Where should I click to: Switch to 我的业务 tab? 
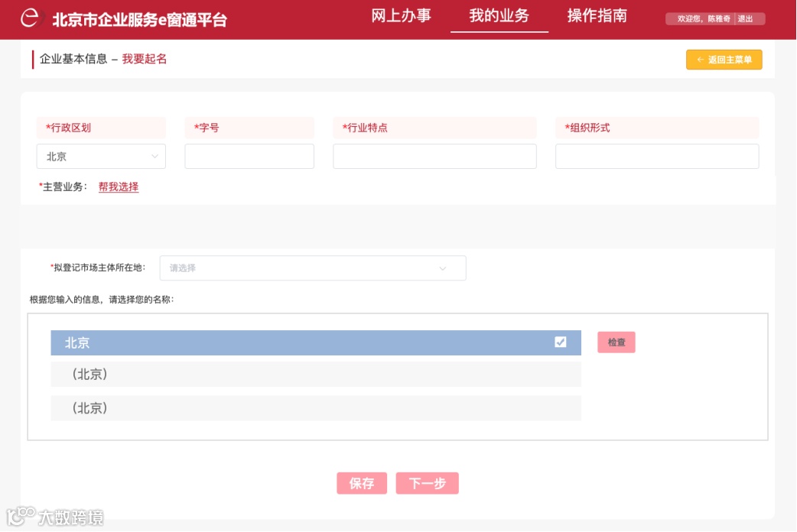click(x=499, y=16)
